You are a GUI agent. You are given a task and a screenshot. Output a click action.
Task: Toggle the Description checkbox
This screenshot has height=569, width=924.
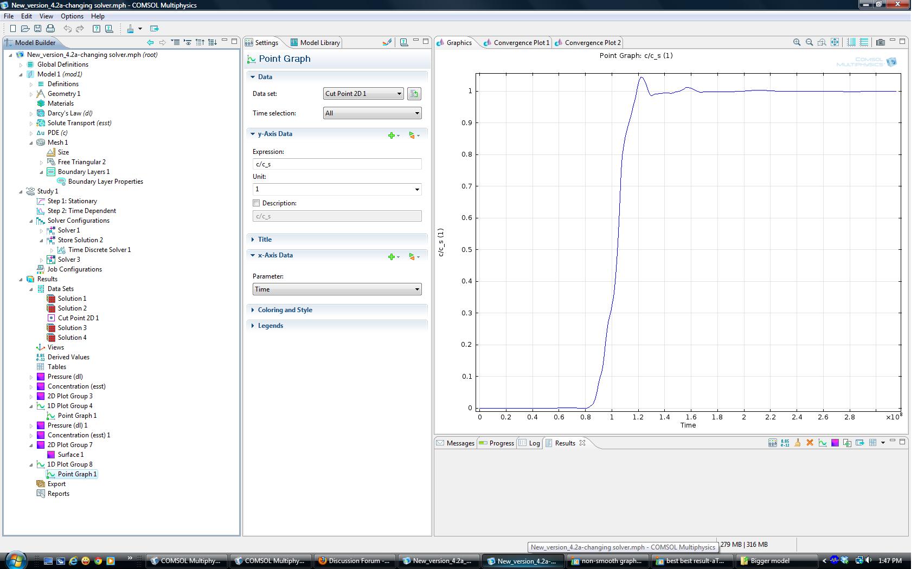tap(256, 203)
